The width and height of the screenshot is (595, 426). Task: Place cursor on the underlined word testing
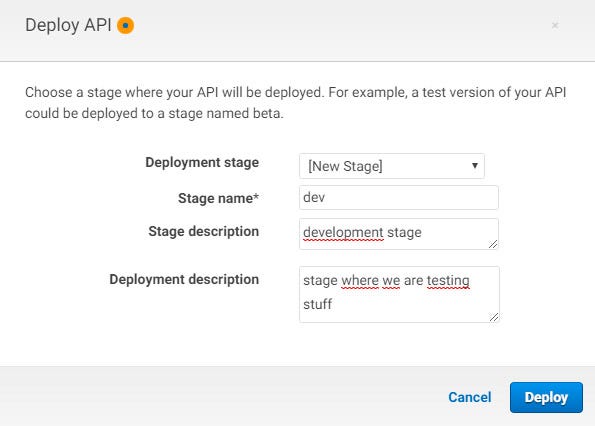click(x=448, y=280)
